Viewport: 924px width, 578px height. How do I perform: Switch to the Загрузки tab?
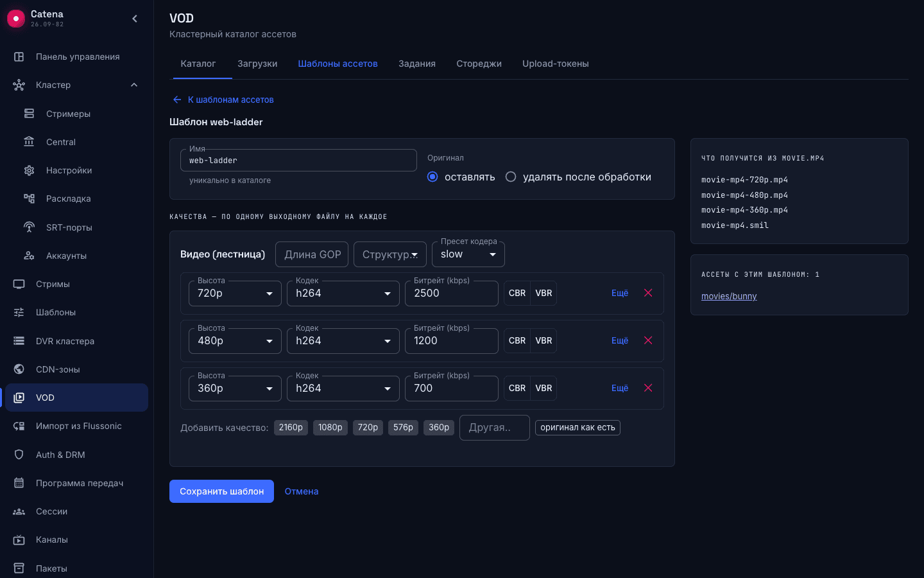pos(257,64)
